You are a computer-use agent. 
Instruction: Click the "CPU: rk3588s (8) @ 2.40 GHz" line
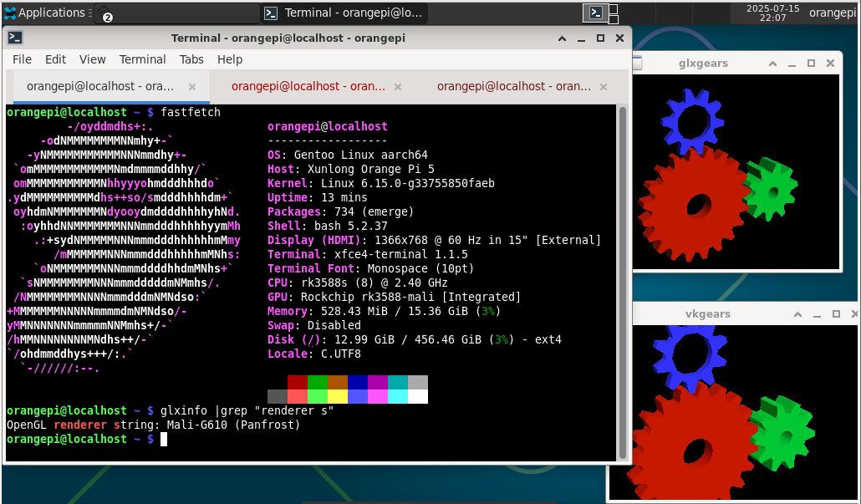(357, 283)
